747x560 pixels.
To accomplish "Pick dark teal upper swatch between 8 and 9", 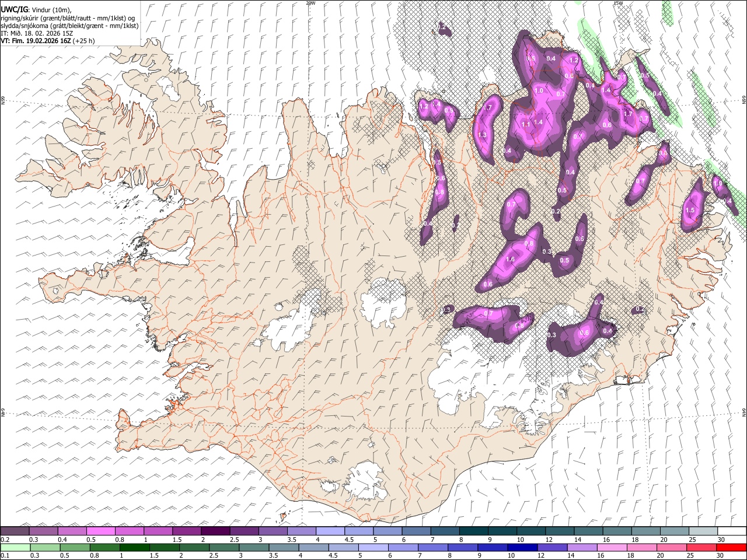I will (x=473, y=531).
